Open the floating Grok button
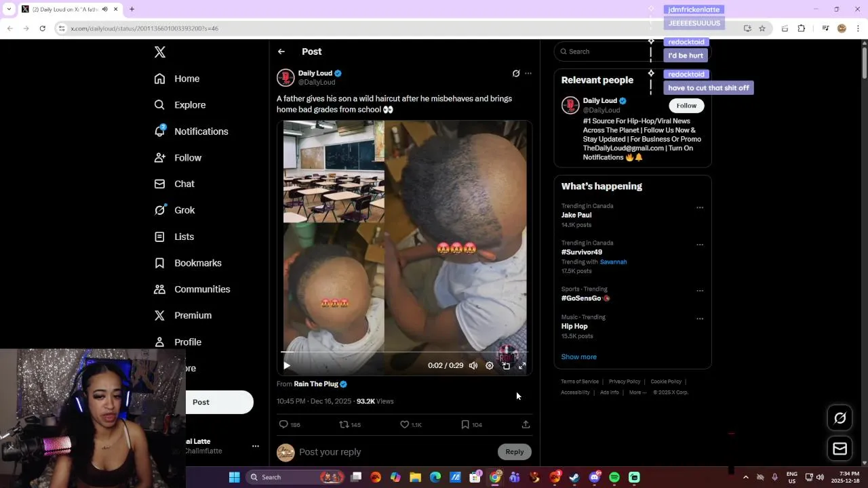Image resolution: width=868 pixels, height=488 pixels. click(840, 418)
